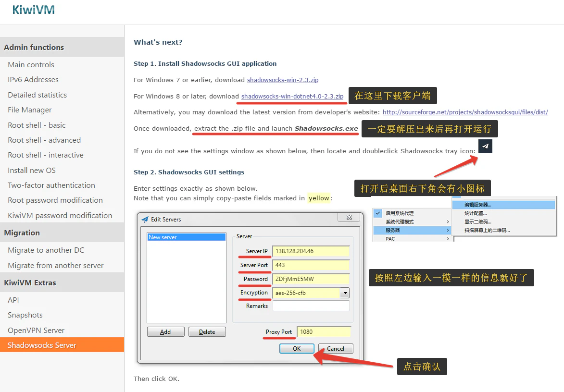Select 扫描屏幕上的二维码... menu entry
This screenshot has width=564, height=392.
click(503, 230)
